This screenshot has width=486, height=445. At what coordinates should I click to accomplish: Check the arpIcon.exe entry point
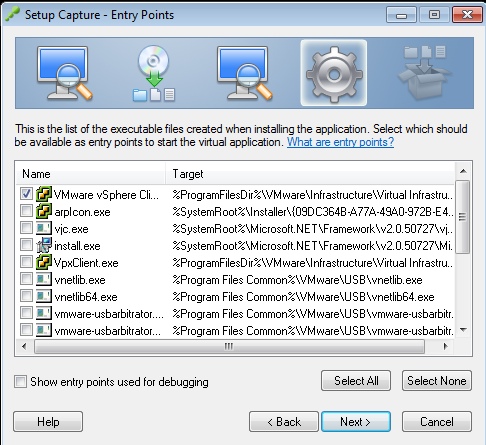26,211
